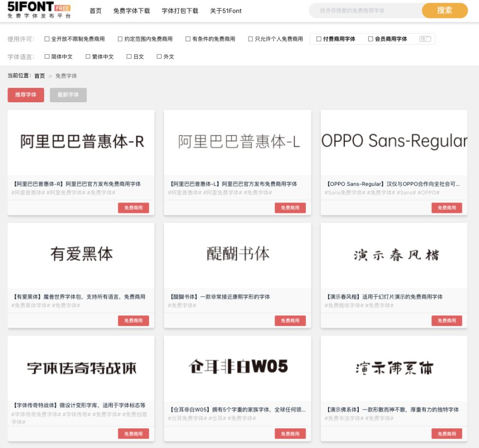The width and height of the screenshot is (479, 448).
Task: Open OPPO Sans-Regular font preview image
Action: click(x=394, y=142)
